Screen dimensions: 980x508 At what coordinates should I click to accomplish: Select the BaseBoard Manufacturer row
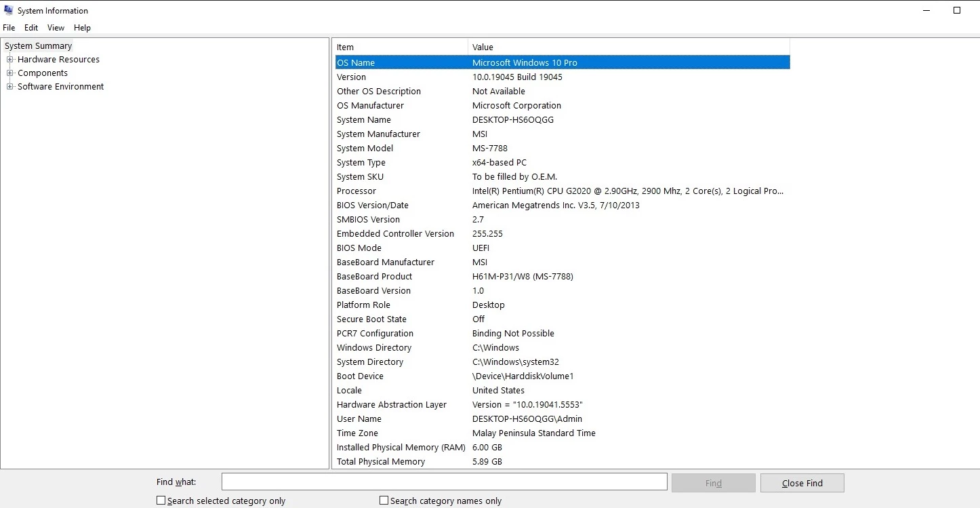click(x=562, y=262)
